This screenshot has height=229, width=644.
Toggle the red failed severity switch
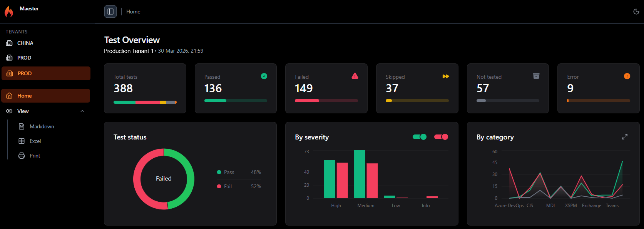tap(441, 137)
